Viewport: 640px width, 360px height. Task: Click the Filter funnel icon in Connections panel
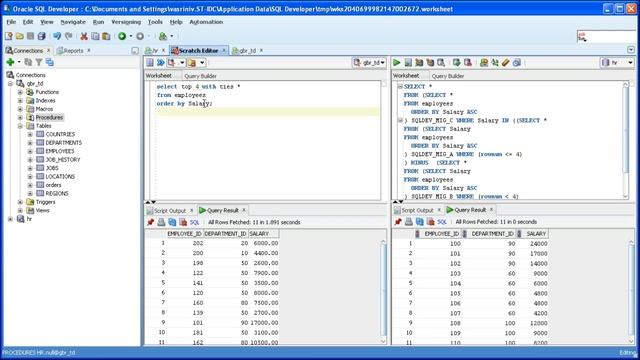pyautogui.click(x=39, y=62)
